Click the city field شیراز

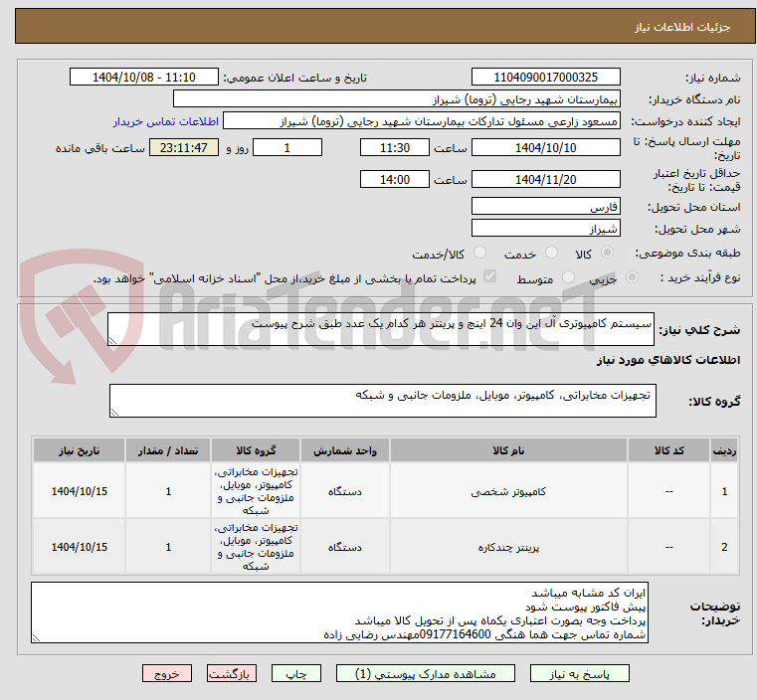pyautogui.click(x=545, y=228)
